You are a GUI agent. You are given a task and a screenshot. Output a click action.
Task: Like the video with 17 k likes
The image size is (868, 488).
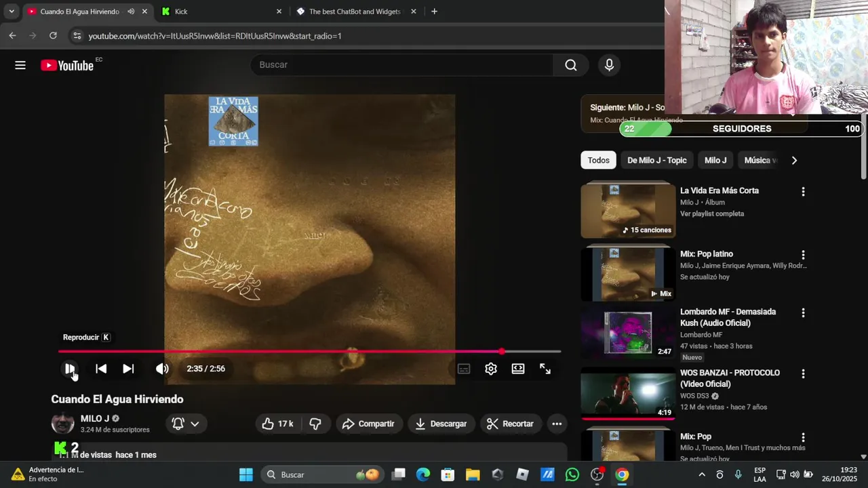pyautogui.click(x=278, y=424)
